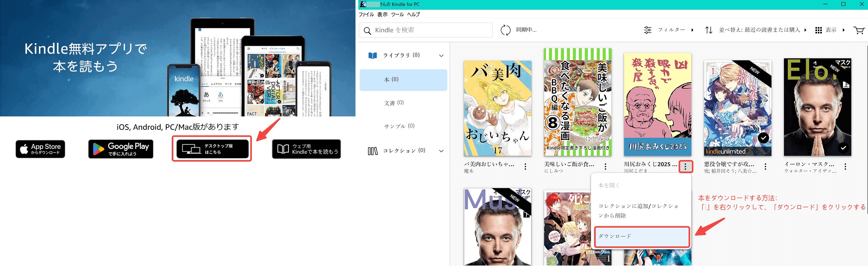The height and width of the screenshot is (266, 868).
Task: Open the 川尻おみくじ2025 book cover
Action: pos(658,104)
